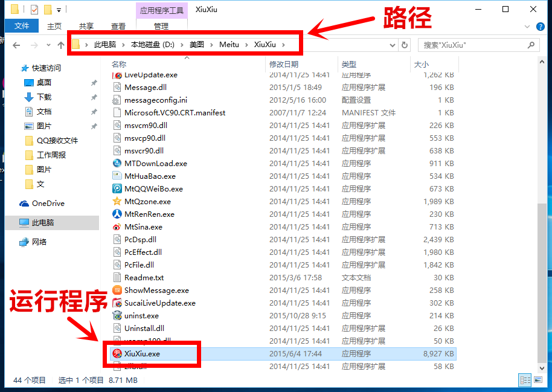
Task: Expand the breadcrumb arrow after 此电脑
Action: coord(124,45)
